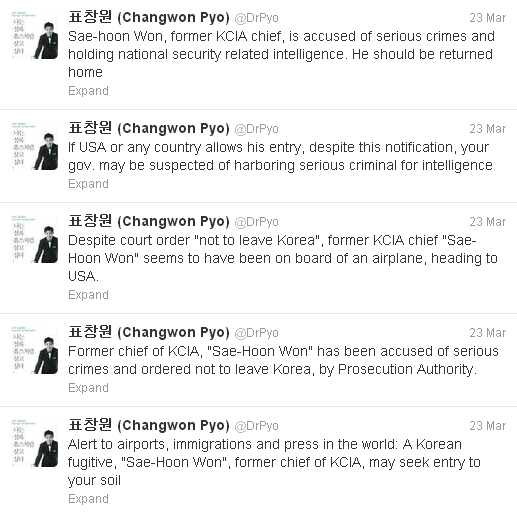This screenshot has width=517, height=515.
Task: Open profile picture next to court order tweet
Action: click(x=35, y=240)
